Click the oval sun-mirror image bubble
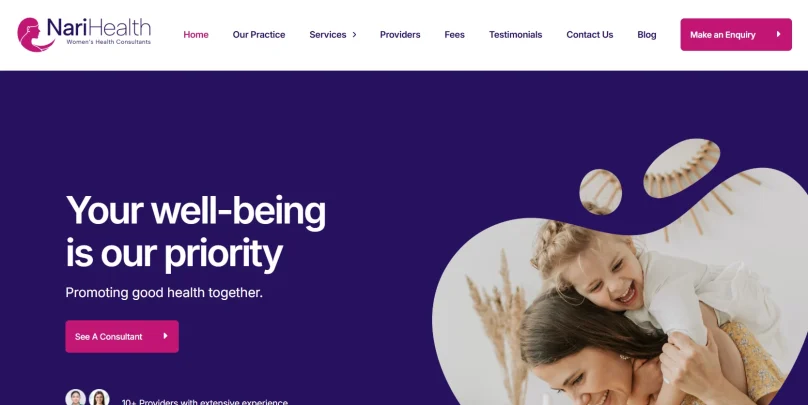808x405 pixels. 681,167
